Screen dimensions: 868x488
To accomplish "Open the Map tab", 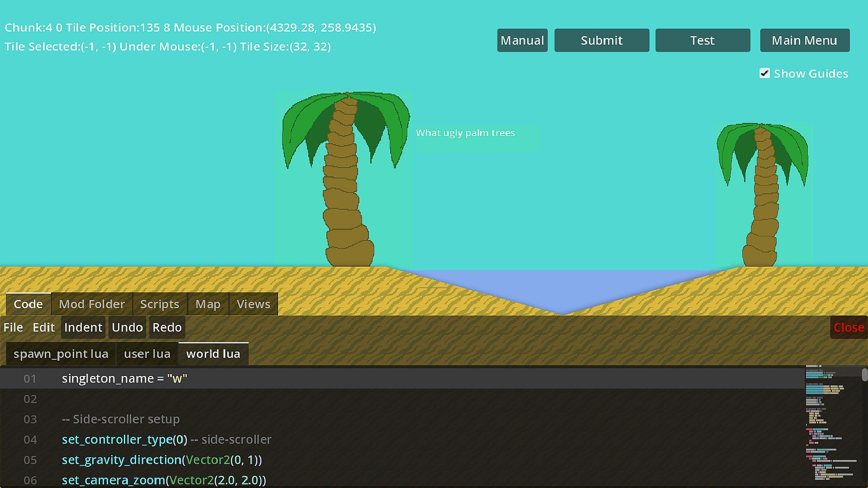I will [x=208, y=304].
